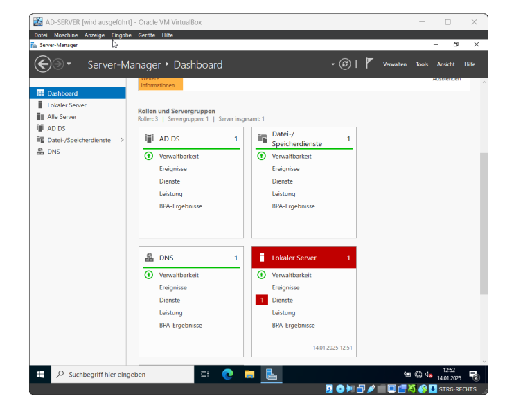Viewport: 532px width, 410px height.
Task: Open File Explorer from the taskbar
Action: tap(249, 375)
